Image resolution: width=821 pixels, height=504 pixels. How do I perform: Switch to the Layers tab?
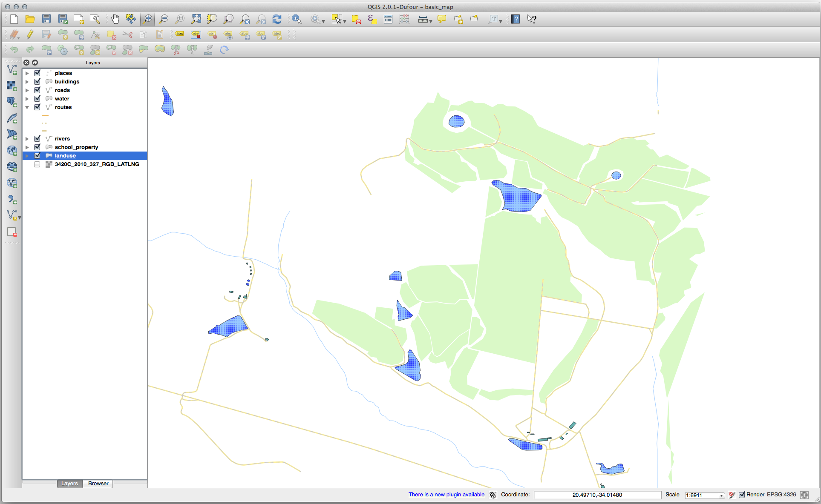69,484
